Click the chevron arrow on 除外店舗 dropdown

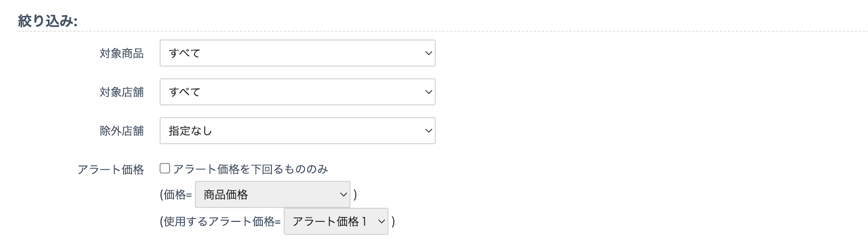(x=428, y=131)
